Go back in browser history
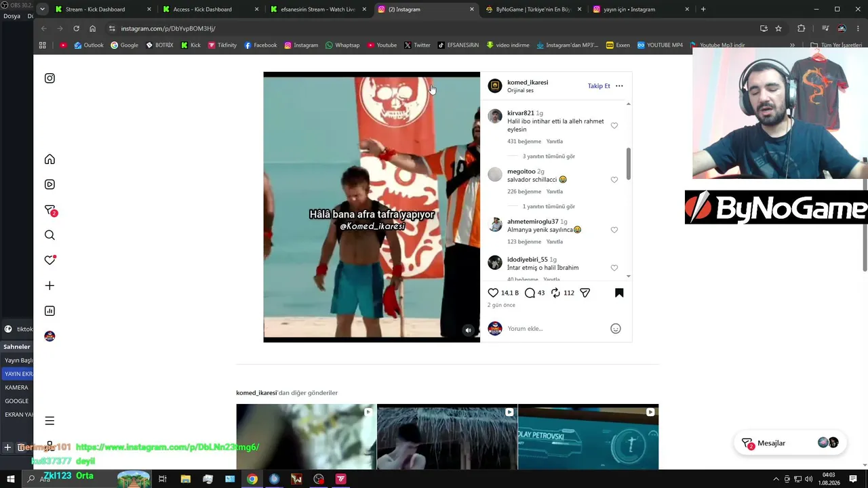The height and width of the screenshot is (488, 868). [x=43, y=28]
